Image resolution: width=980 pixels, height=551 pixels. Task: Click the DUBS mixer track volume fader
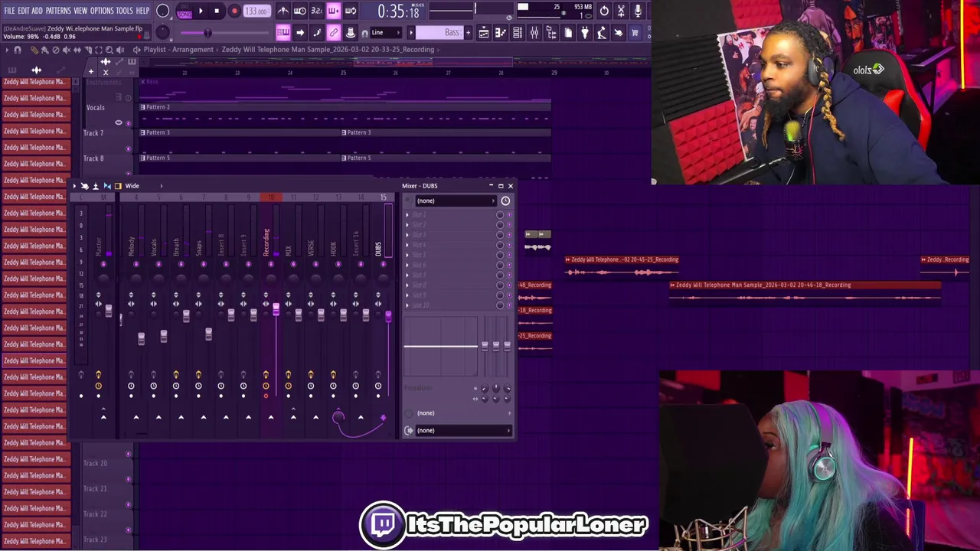pos(388,316)
